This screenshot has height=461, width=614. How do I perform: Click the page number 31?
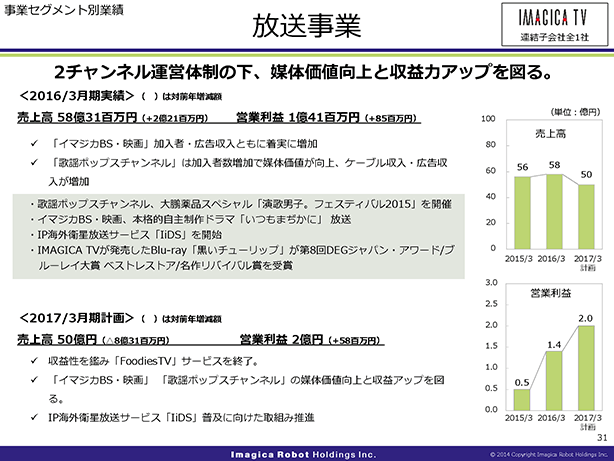(x=602, y=437)
